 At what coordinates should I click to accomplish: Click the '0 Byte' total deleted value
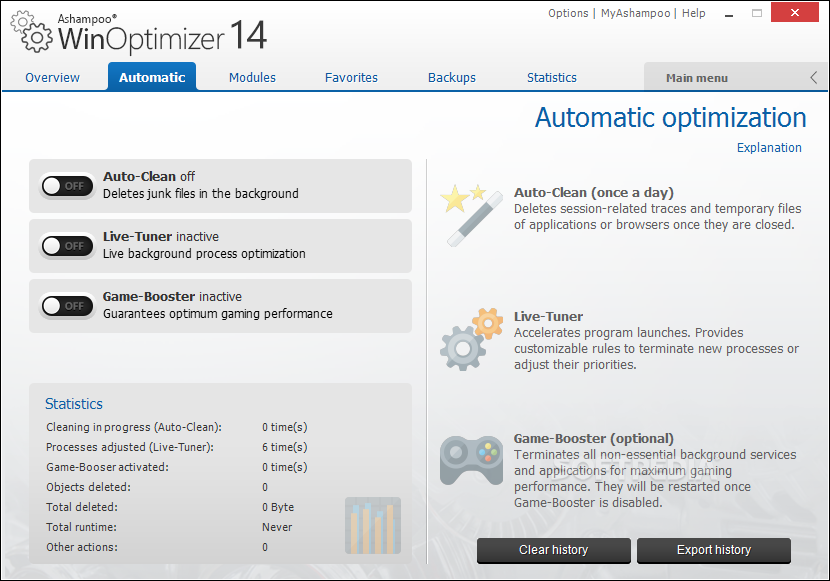(x=278, y=507)
